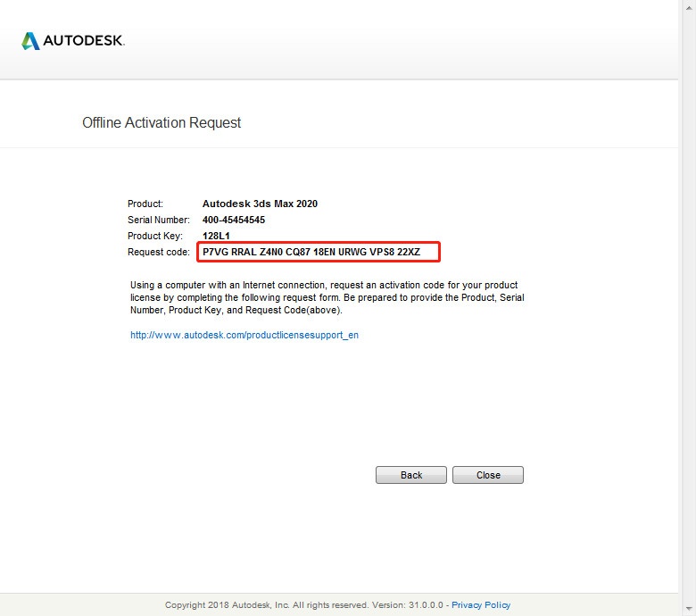Click the Autodesk 3ds Max 2020 product name

260,204
